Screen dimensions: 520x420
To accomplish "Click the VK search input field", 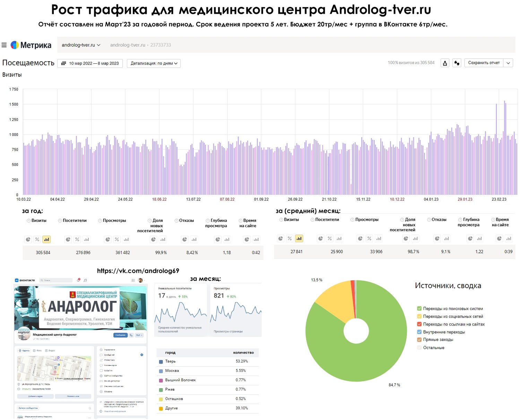I will [x=56, y=280].
